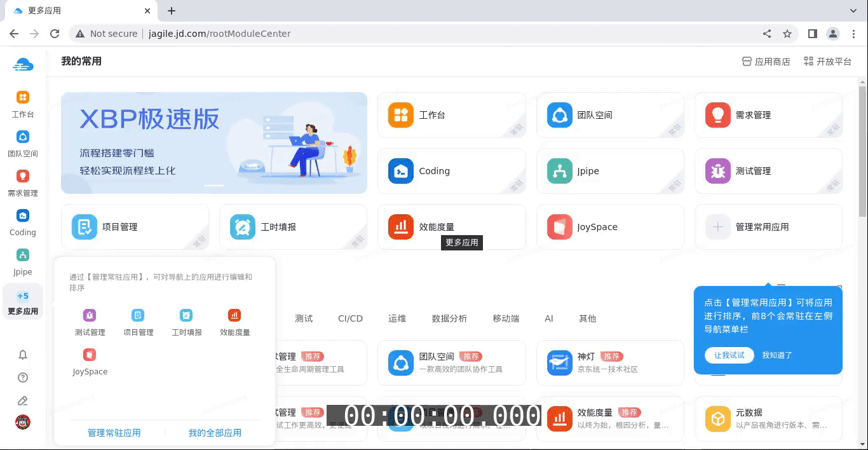This screenshot has width=868, height=450.
Task: Open 团队空间 in left sidebar
Action: tap(23, 144)
